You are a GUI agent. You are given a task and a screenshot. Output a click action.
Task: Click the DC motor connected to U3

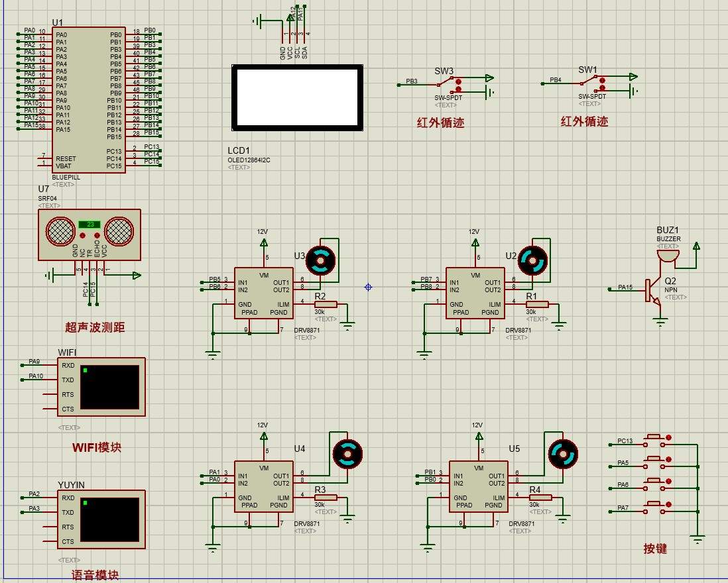pyautogui.click(x=320, y=260)
